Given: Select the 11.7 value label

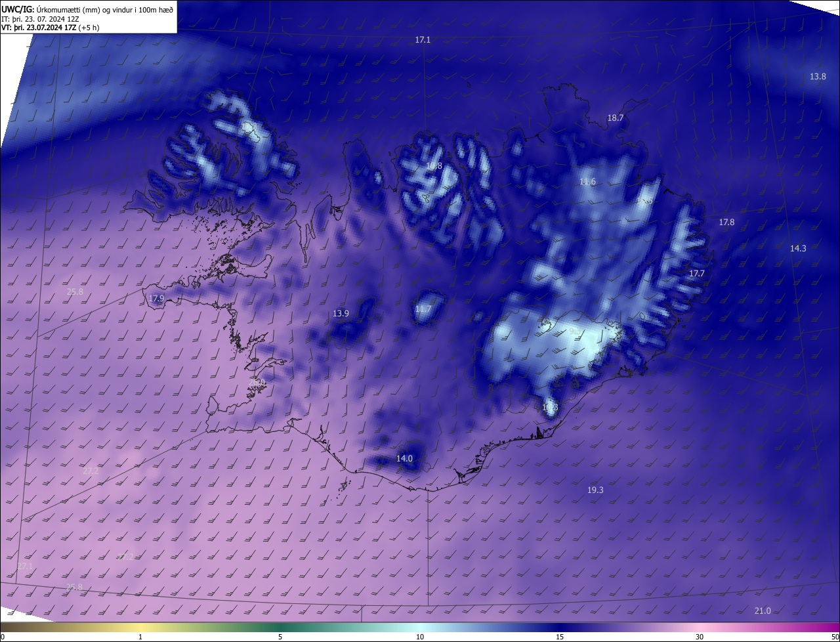Looking at the screenshot, I should pyautogui.click(x=423, y=309).
